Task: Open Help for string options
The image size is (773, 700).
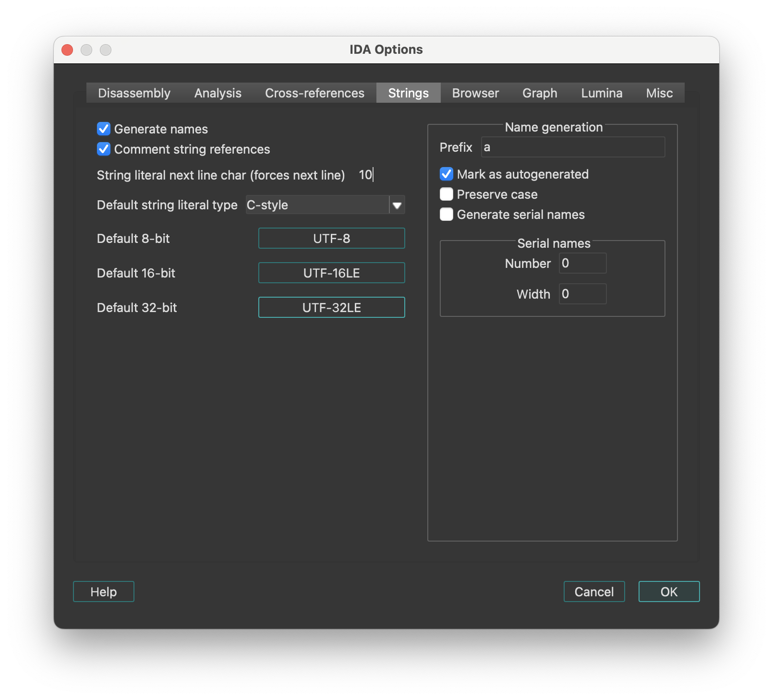Action: click(103, 591)
